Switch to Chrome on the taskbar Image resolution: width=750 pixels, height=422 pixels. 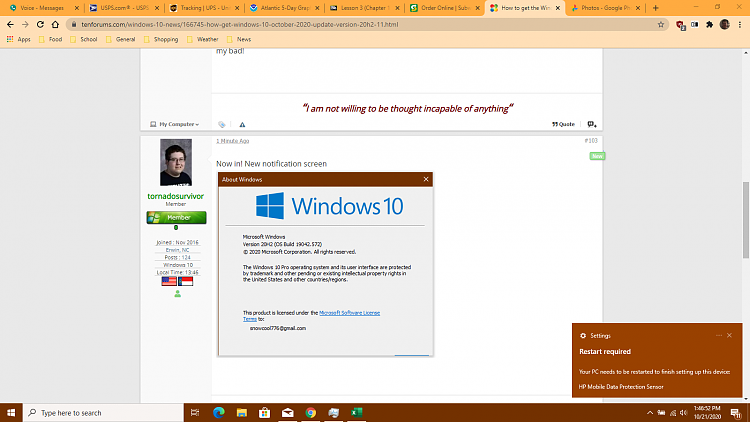click(x=310, y=412)
